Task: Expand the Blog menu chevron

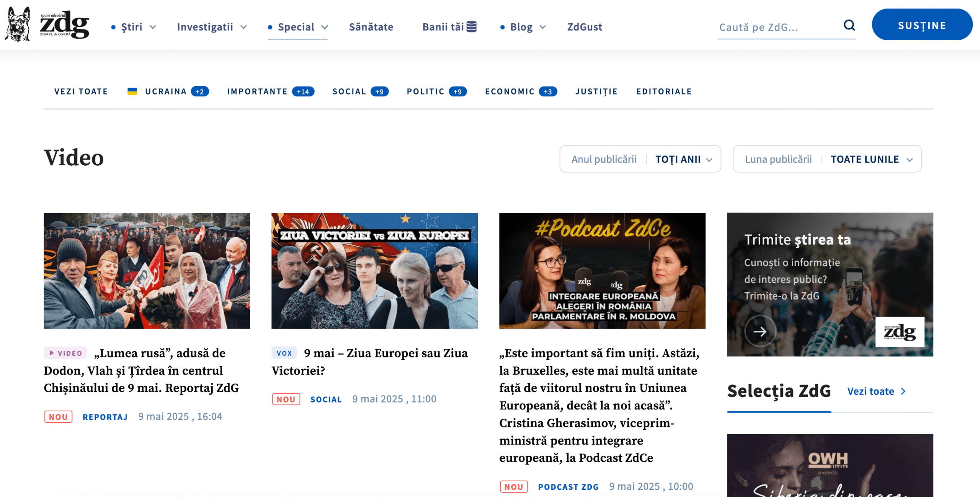Action: (x=542, y=27)
